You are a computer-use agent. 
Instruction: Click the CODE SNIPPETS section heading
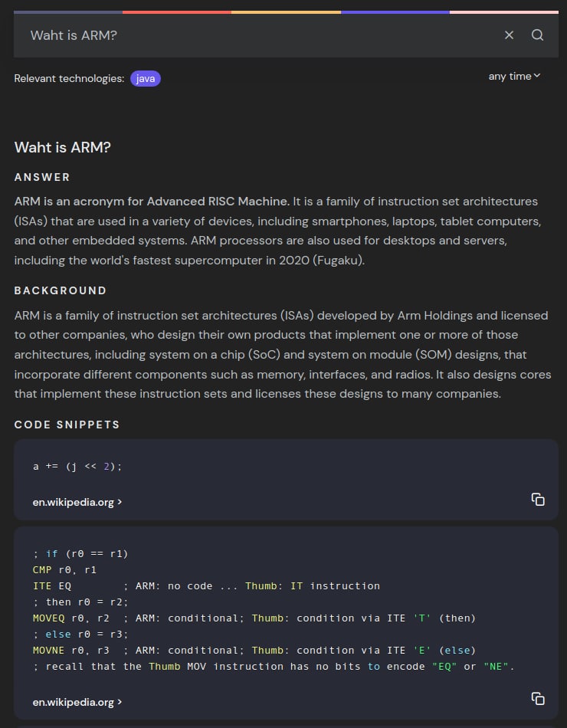(67, 425)
